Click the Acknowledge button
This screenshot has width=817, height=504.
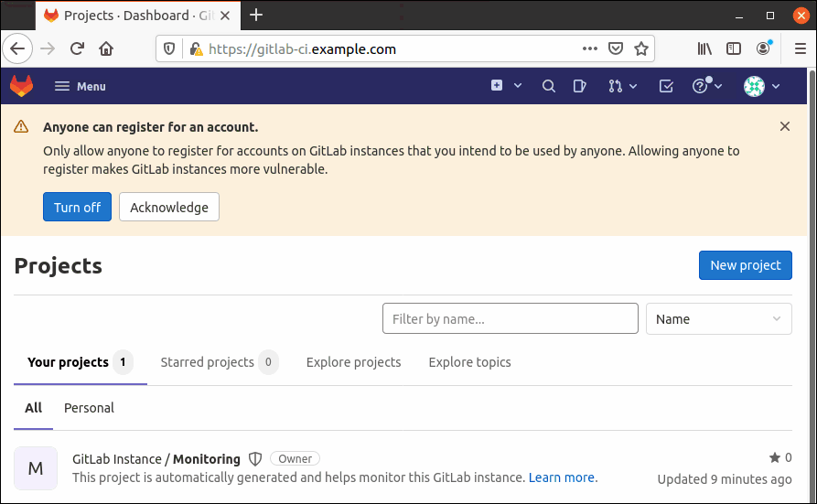[169, 207]
